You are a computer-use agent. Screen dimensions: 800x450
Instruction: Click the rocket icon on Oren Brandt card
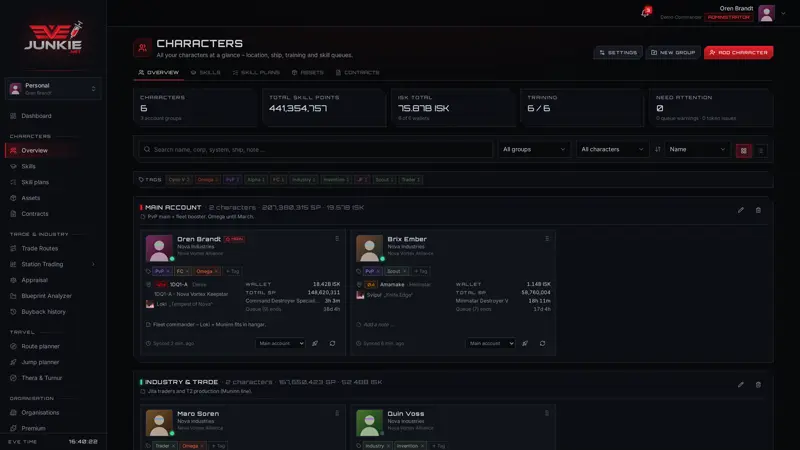(x=315, y=343)
